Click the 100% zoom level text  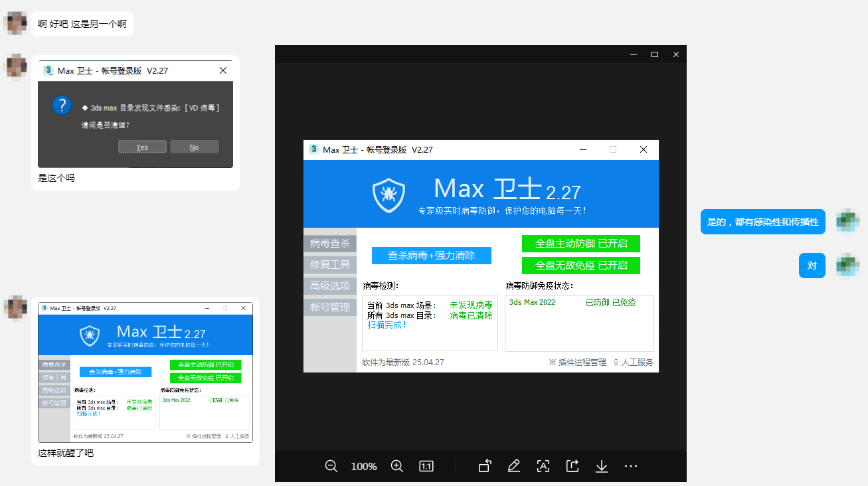tap(364, 466)
